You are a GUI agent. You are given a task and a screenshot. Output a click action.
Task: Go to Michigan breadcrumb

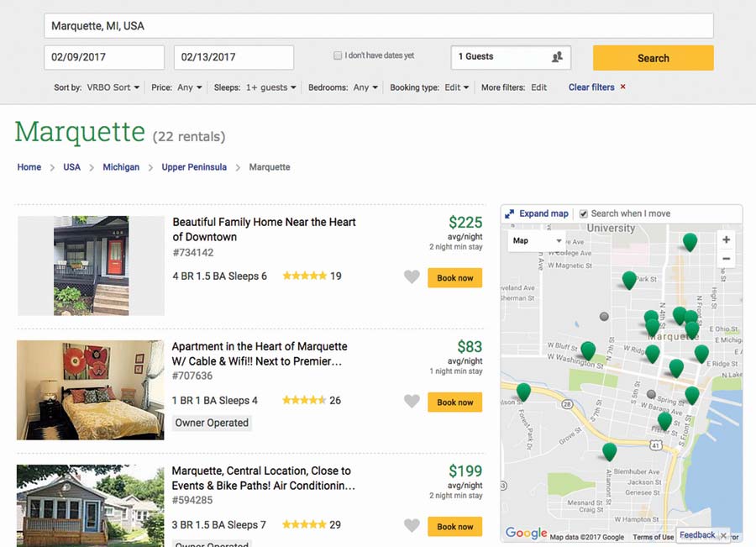tap(121, 167)
